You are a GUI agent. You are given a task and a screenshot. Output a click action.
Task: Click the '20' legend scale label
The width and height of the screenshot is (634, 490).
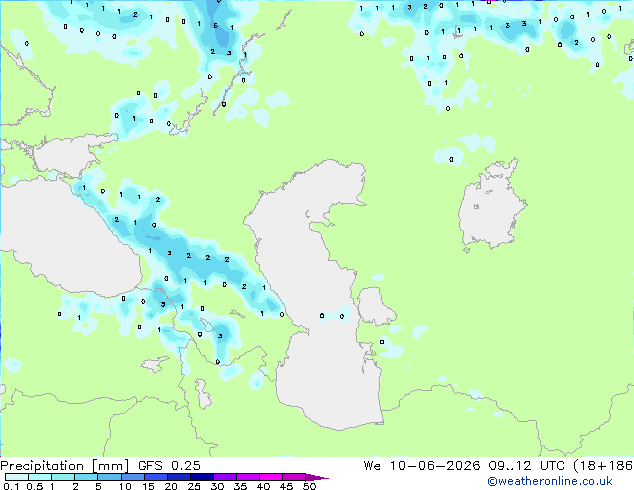171,486
